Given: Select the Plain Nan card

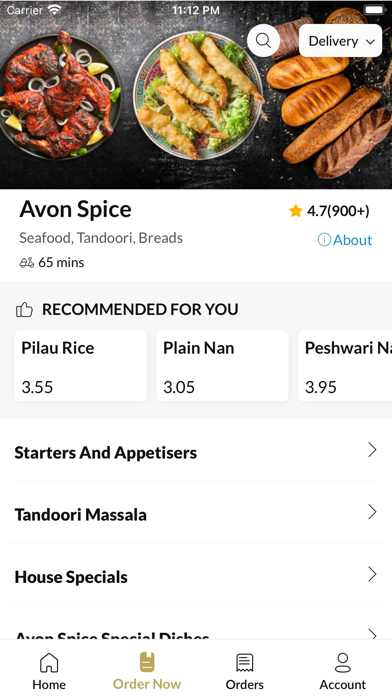Looking at the screenshot, I should click(x=222, y=366).
